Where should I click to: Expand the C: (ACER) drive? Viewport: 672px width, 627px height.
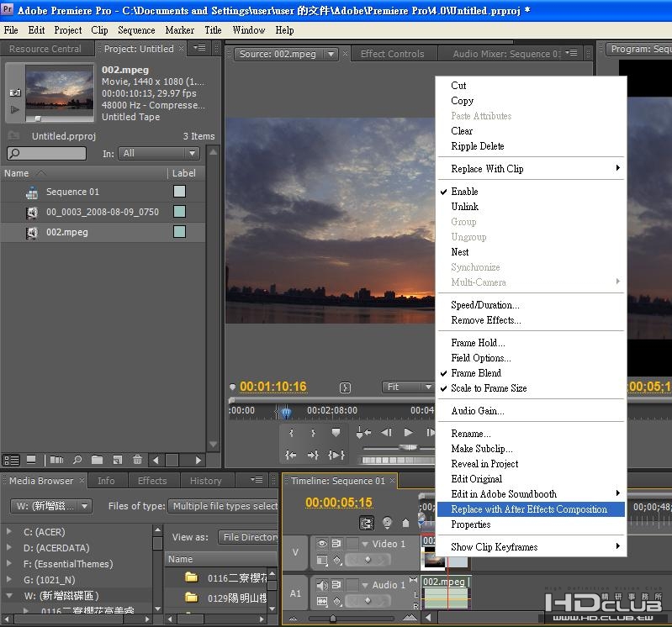[x=9, y=531]
